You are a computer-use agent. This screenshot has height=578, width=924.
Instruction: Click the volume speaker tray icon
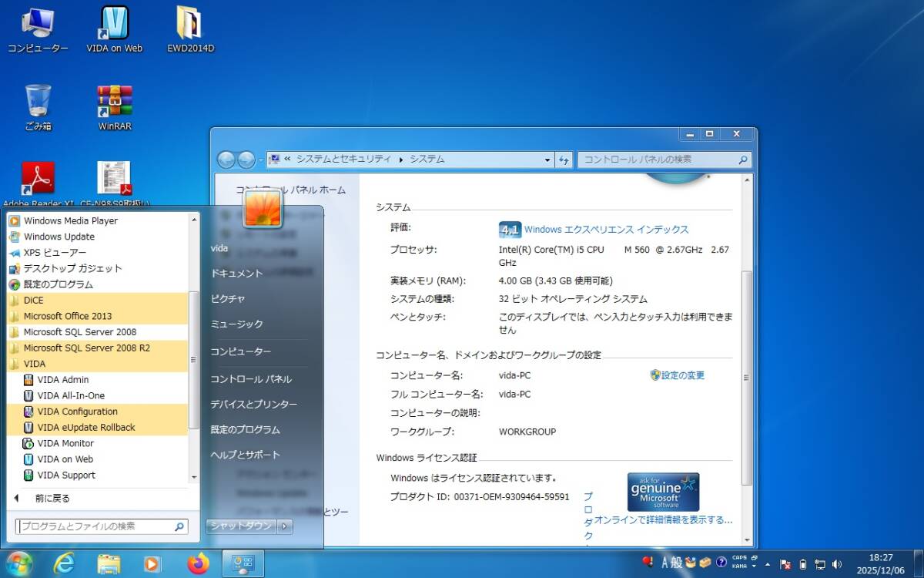[837, 564]
